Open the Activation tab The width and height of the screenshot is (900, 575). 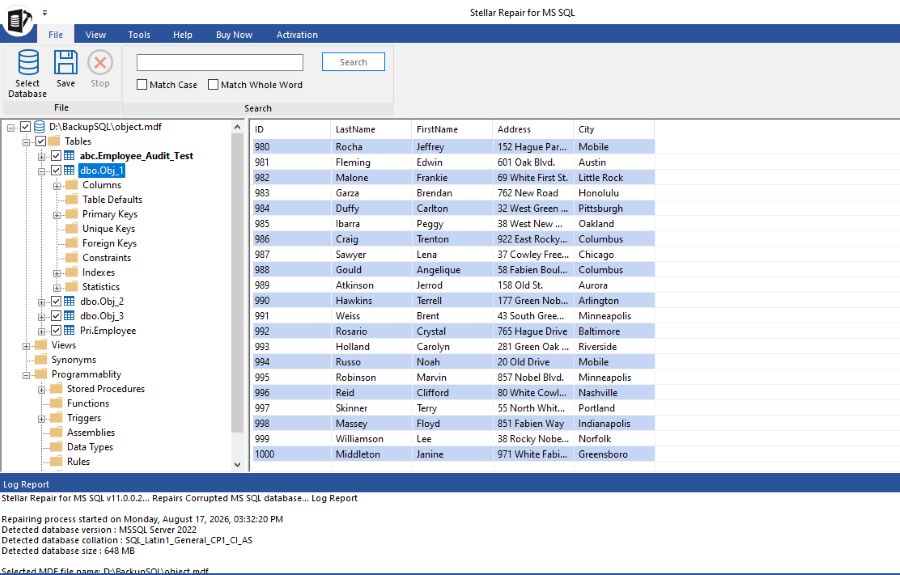click(x=297, y=34)
